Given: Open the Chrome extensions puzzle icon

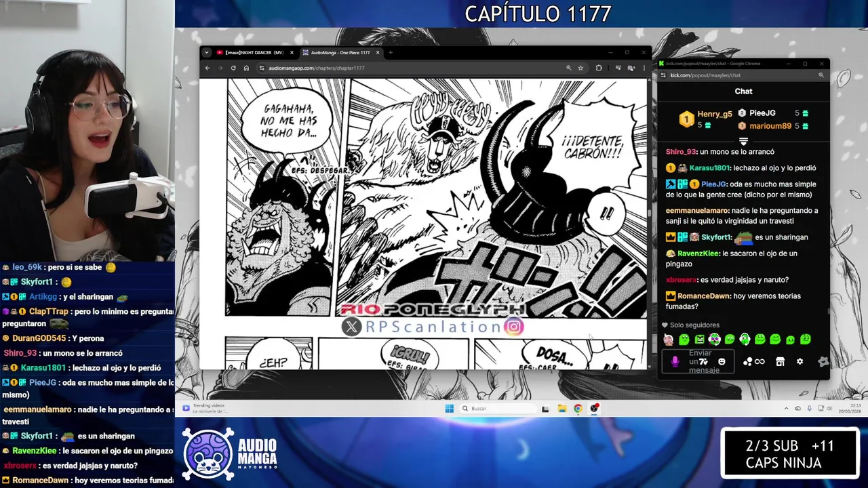Looking at the screenshot, I should click(x=599, y=68).
